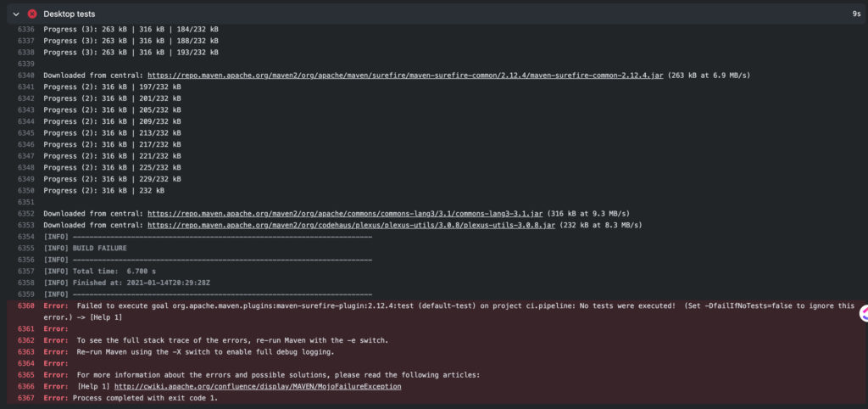The image size is (868, 409).
Task: Select log line number 6367
Action: 26,399
